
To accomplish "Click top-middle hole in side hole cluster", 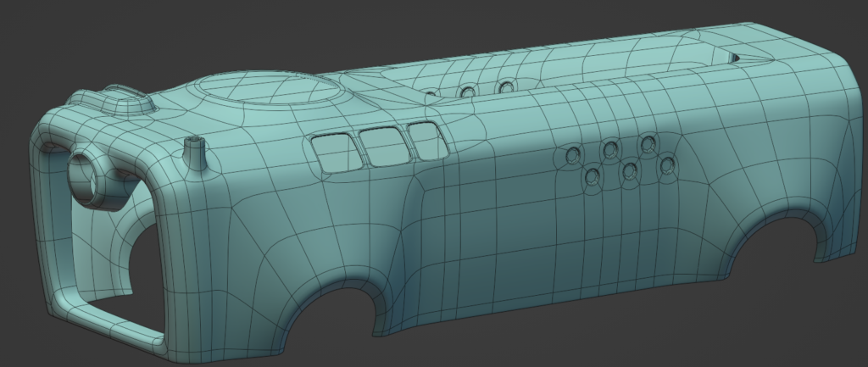I will point(609,149).
